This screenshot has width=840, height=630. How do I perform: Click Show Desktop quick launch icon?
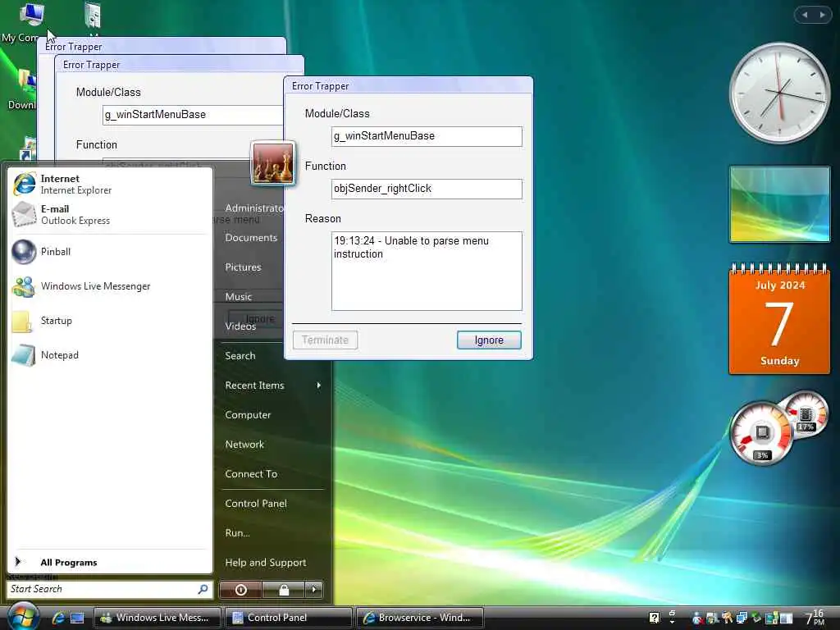77,618
